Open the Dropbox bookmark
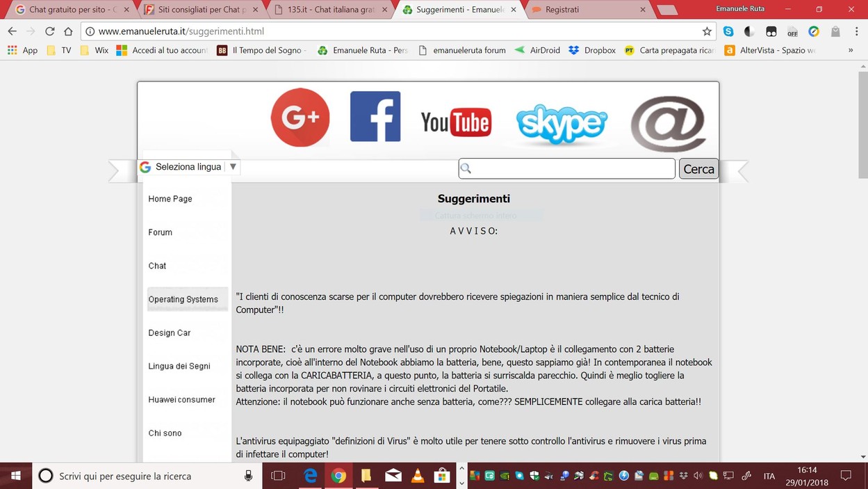The width and height of the screenshot is (868, 489). (592, 50)
